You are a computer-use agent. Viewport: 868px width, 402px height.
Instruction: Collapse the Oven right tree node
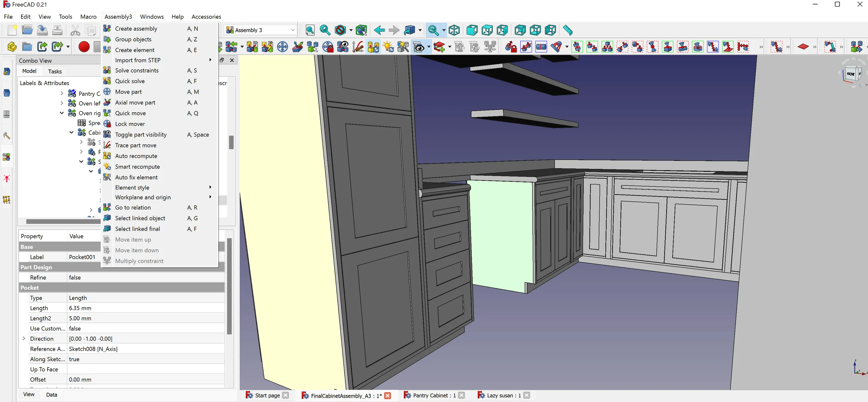coord(61,113)
